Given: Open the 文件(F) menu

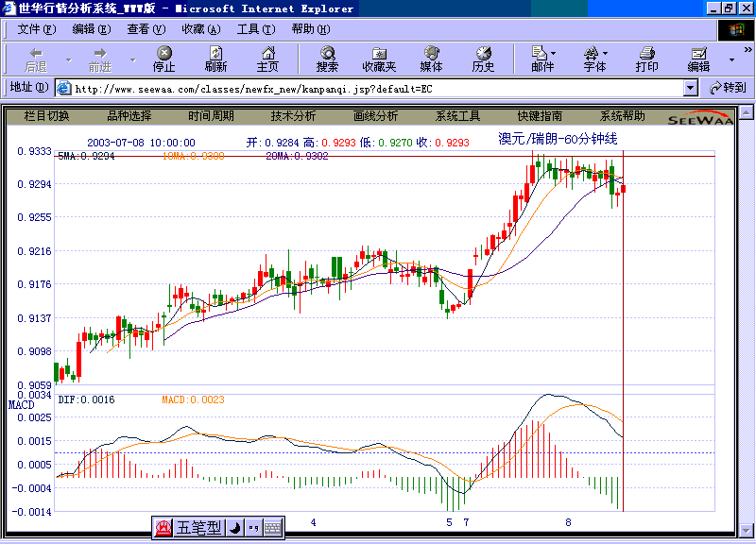Looking at the screenshot, I should point(37,29).
